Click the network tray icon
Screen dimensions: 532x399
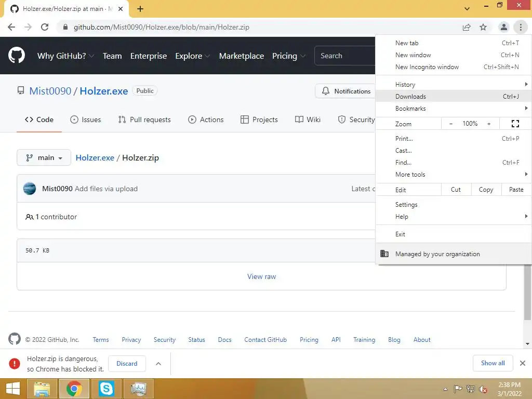click(x=471, y=389)
